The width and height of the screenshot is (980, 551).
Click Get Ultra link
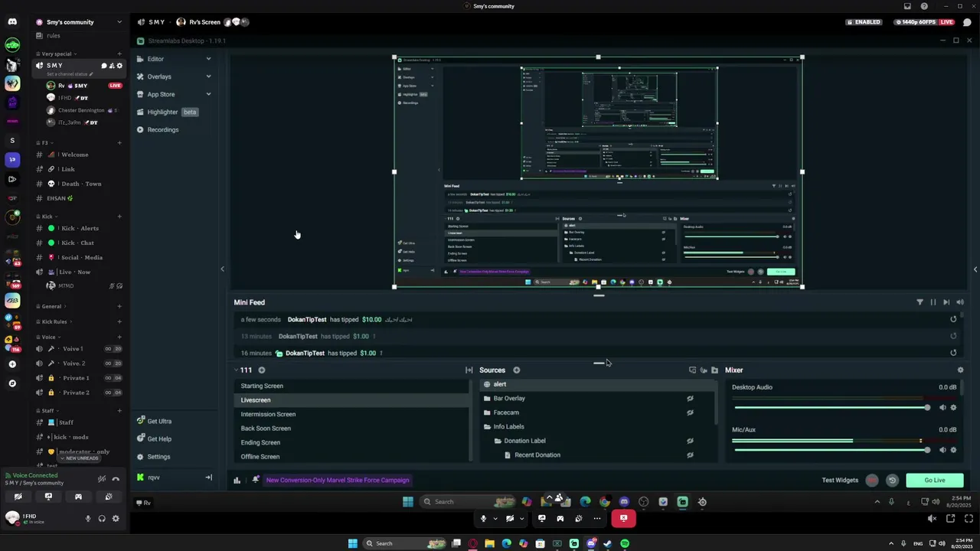tap(154, 421)
